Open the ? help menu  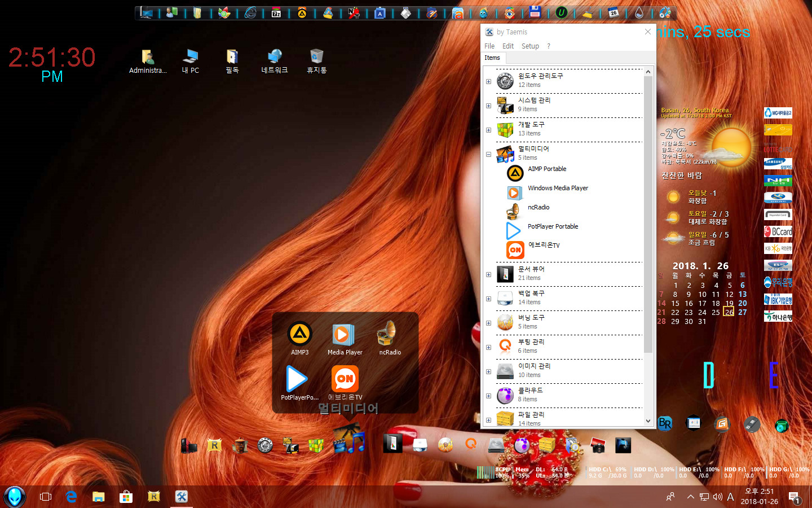pyautogui.click(x=549, y=46)
